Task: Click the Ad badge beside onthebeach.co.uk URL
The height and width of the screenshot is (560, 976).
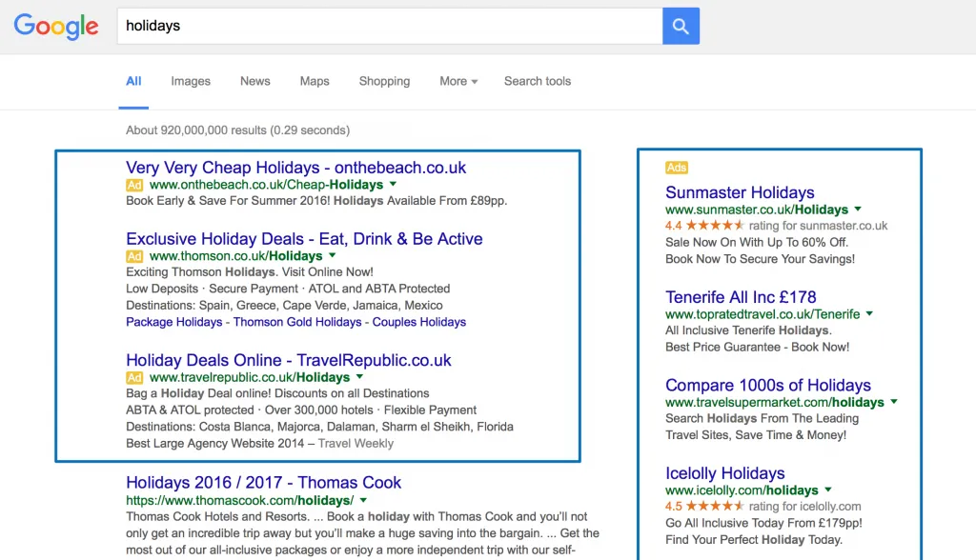Action: pos(134,185)
